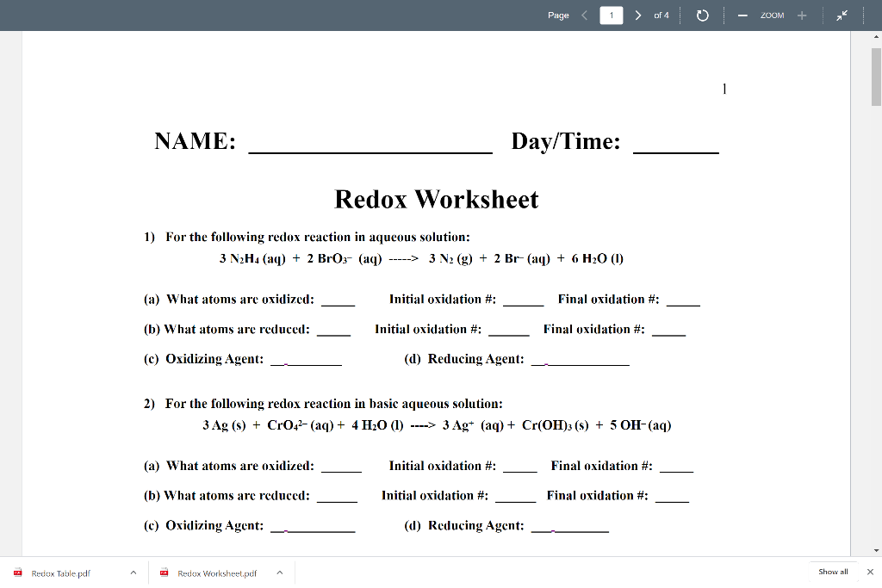Click the scrollbar up arrow
Image resolution: width=882 pixels, height=588 pixels.
pos(875,36)
